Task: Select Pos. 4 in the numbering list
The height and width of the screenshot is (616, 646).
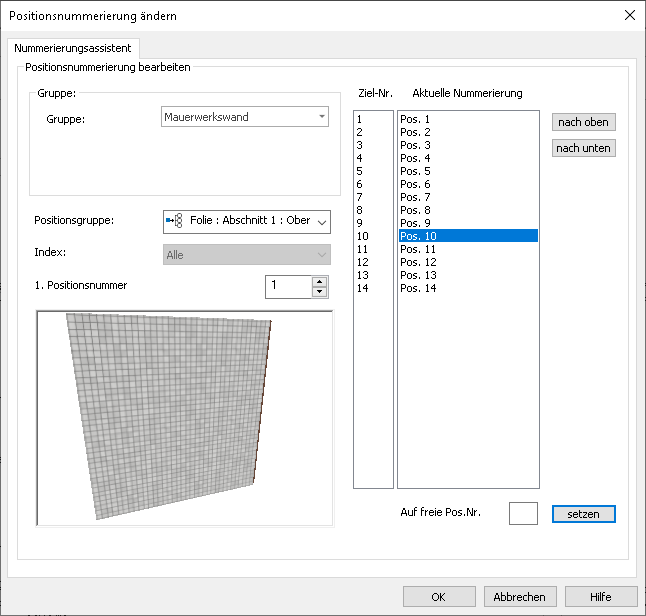Action: tap(468, 158)
